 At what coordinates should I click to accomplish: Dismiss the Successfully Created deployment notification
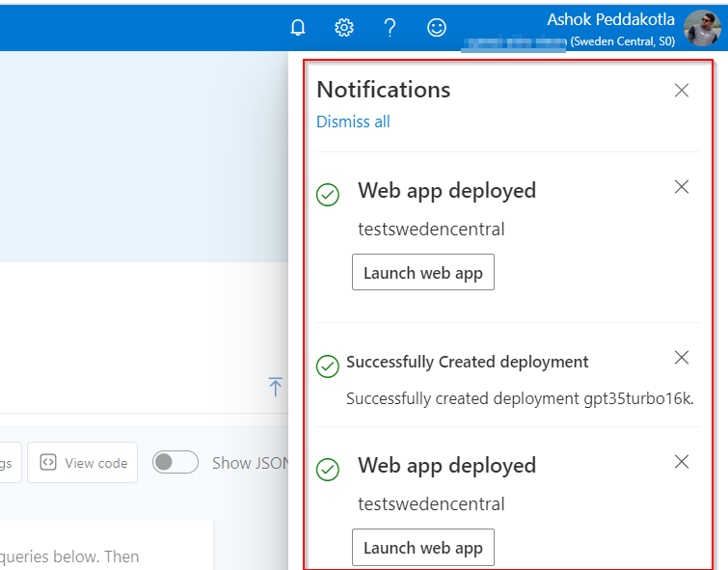pos(682,358)
